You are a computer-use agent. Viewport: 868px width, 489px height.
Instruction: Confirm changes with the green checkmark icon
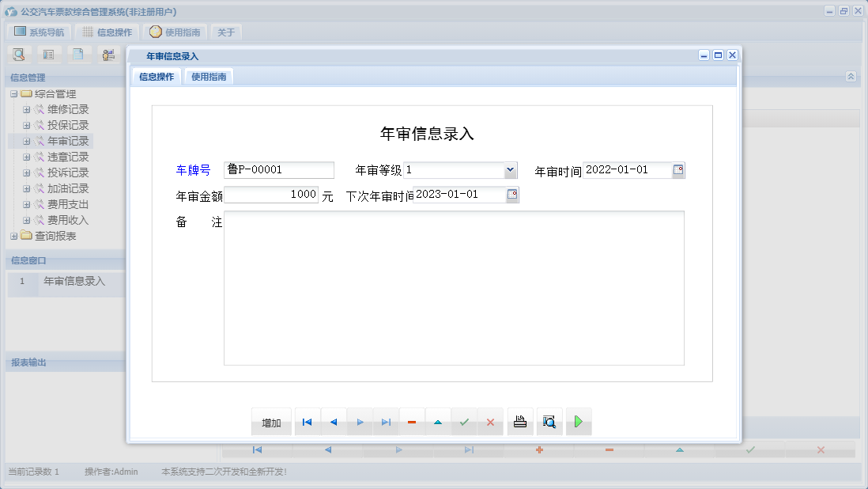[x=464, y=422]
